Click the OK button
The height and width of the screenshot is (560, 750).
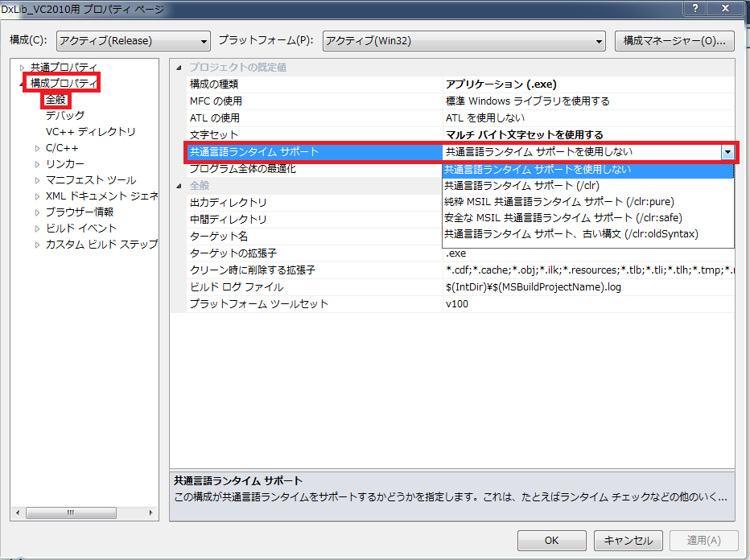551,540
